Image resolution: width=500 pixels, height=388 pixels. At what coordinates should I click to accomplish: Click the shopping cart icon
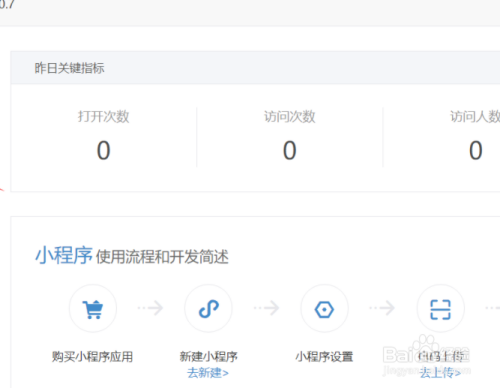[x=93, y=309]
